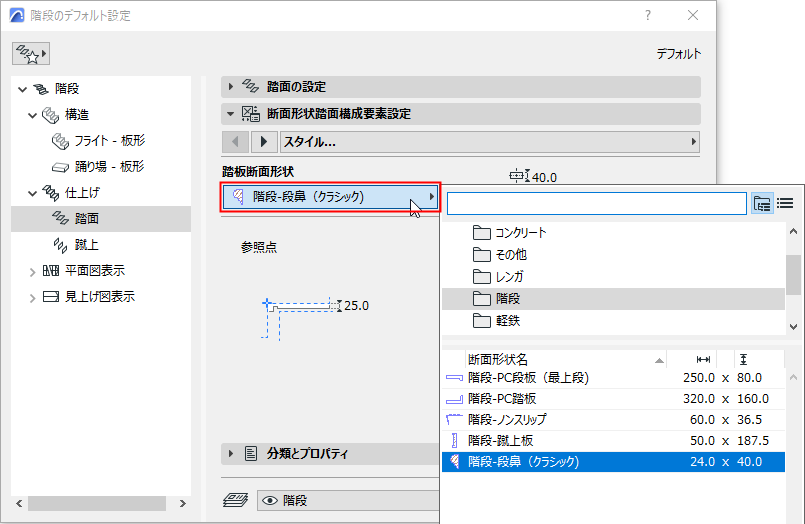
Task: Expand the 分類とプロパティ panel
Action: pyautogui.click(x=231, y=454)
